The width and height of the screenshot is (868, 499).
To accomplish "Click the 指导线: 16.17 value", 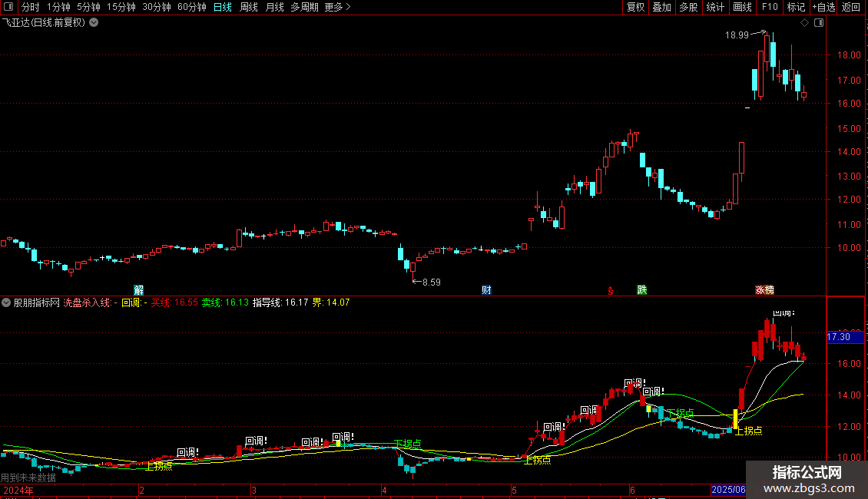I will 280,302.
